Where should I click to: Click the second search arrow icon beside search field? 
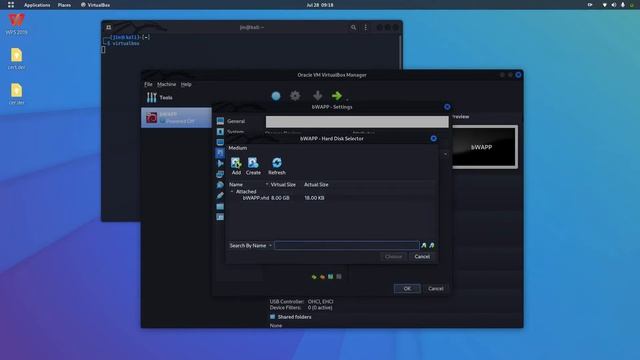coord(432,245)
